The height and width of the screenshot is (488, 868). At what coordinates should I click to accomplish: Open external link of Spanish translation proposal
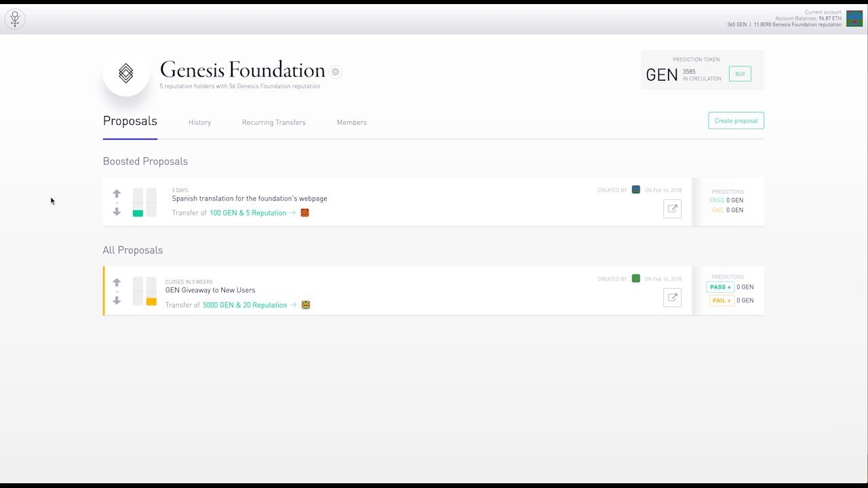[672, 209]
